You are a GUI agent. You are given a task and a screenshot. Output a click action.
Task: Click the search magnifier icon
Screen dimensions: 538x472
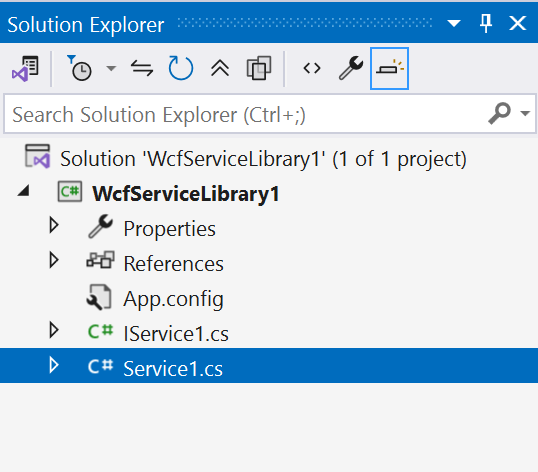point(499,114)
